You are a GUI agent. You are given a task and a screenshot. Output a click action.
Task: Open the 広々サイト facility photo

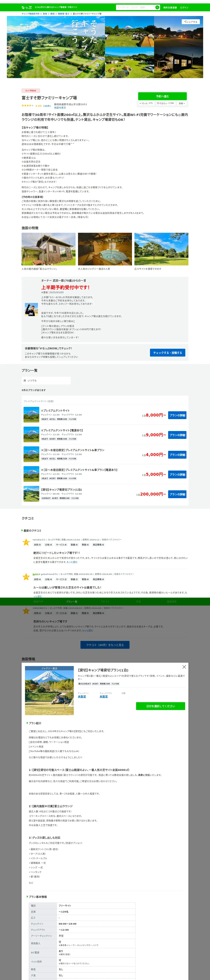point(161,249)
